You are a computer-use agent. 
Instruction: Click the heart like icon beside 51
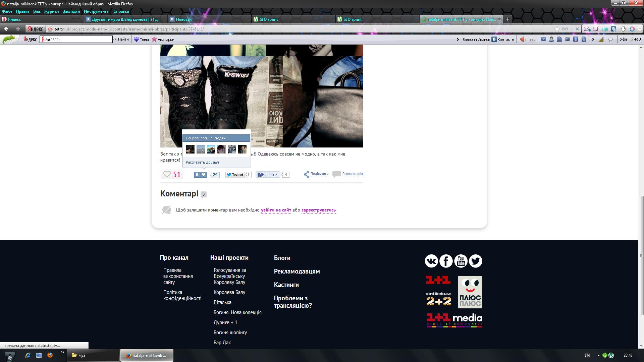[x=167, y=174]
